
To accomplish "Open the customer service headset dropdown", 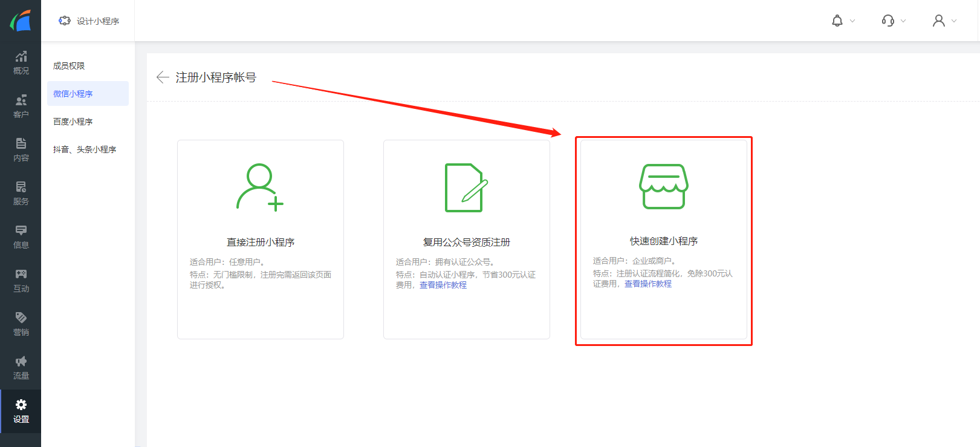I will pos(893,21).
